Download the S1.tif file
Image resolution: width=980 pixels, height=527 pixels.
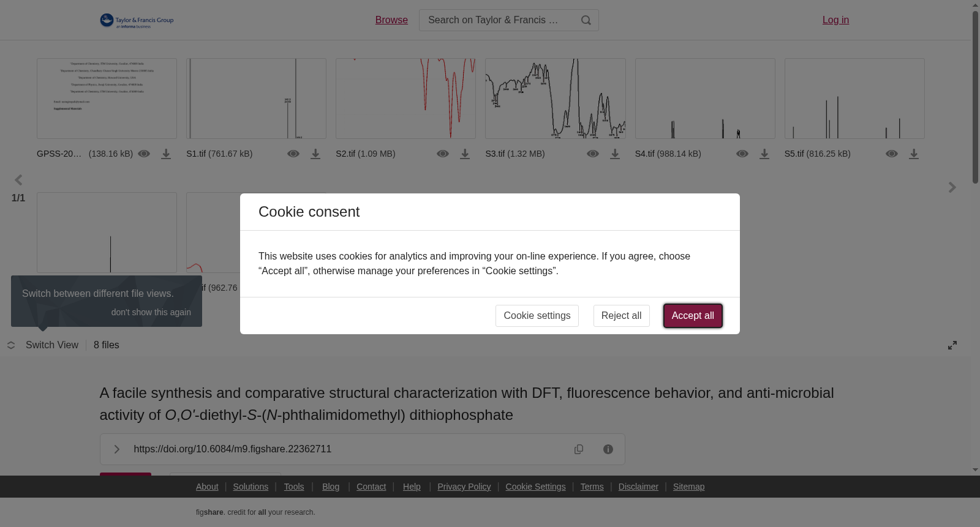click(315, 154)
